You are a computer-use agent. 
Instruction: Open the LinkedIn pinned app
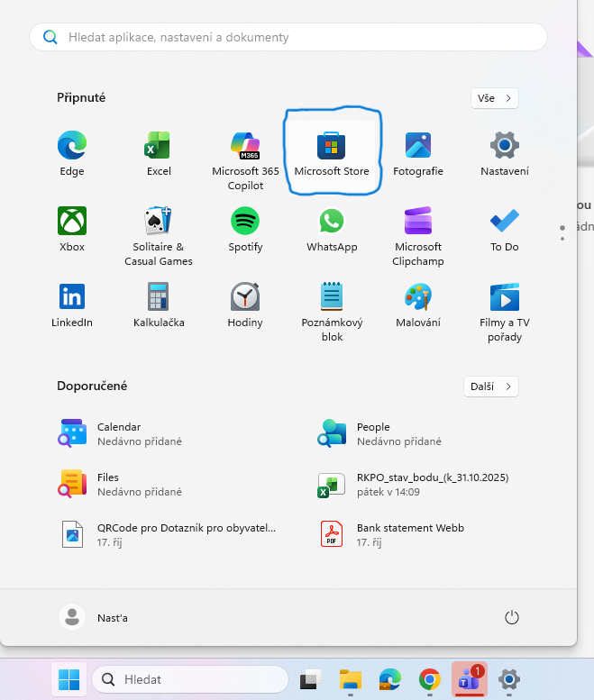(x=72, y=304)
